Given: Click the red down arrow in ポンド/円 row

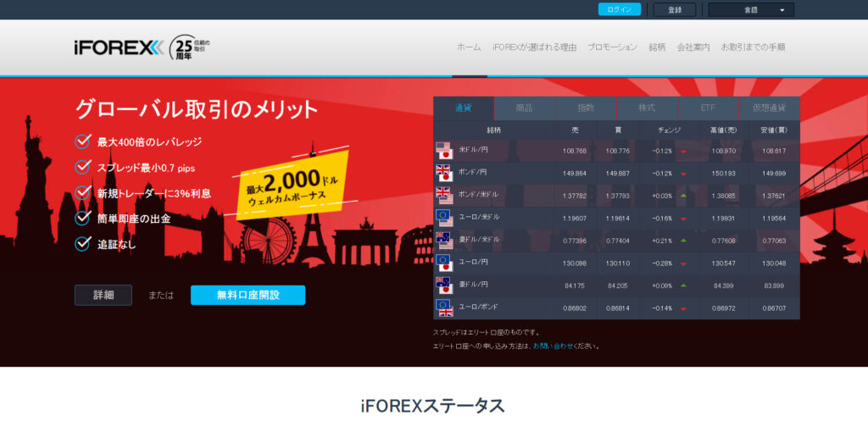Looking at the screenshot, I should pyautogui.click(x=684, y=175).
